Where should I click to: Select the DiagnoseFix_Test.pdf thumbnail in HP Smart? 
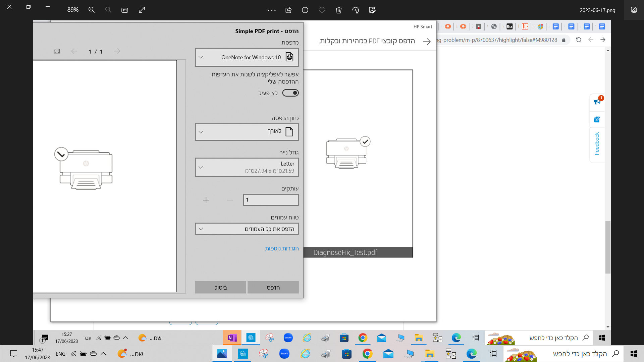pyautogui.click(x=358, y=164)
